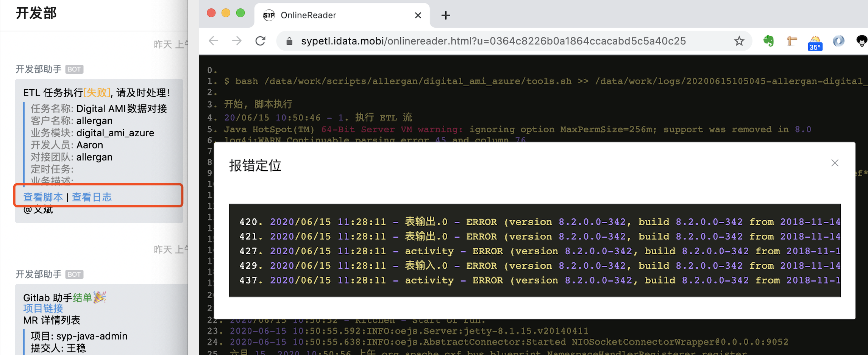
Task: Click the orange flag-shaped extension icon
Action: coord(792,41)
